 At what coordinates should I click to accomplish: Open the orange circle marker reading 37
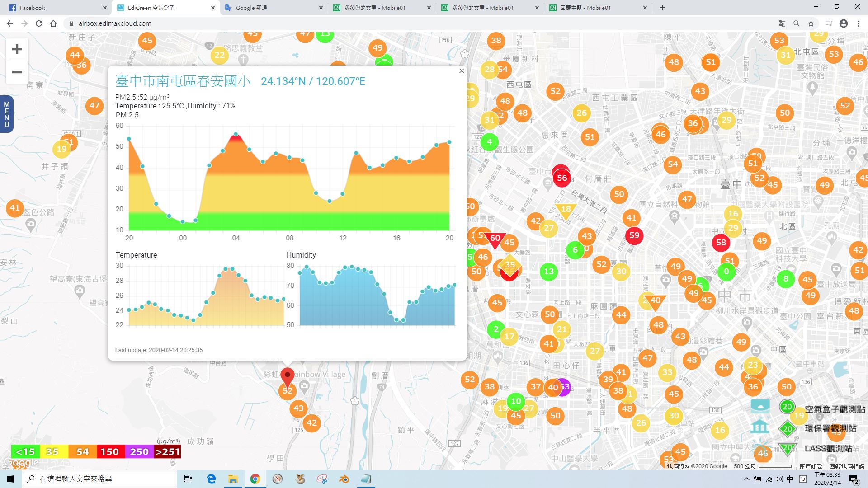point(536,386)
